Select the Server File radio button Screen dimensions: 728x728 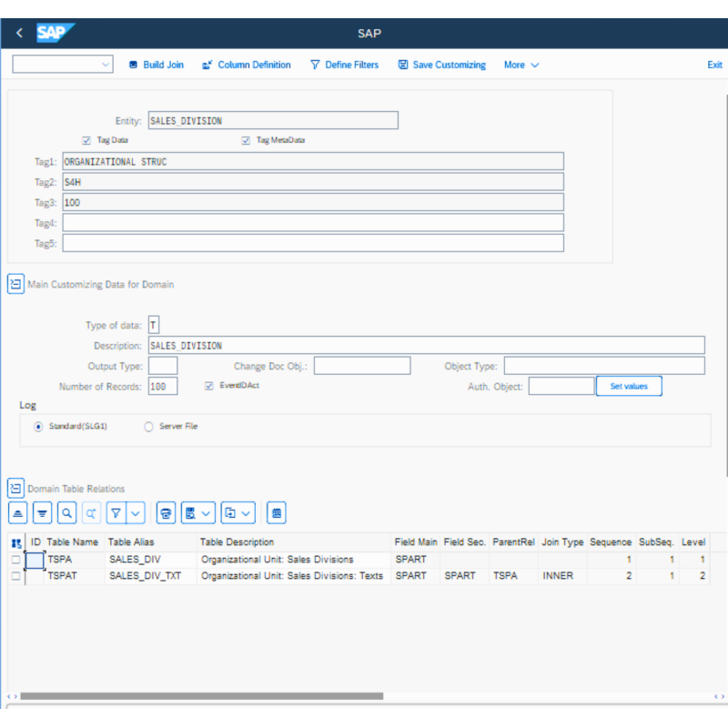point(149,426)
